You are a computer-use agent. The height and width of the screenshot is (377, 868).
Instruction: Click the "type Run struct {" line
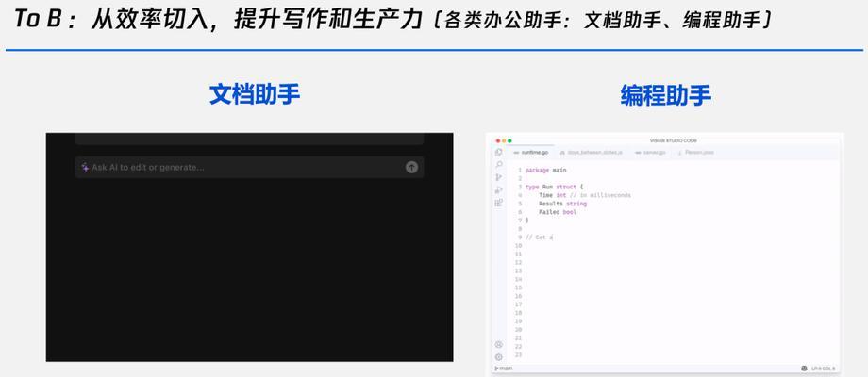[553, 187]
